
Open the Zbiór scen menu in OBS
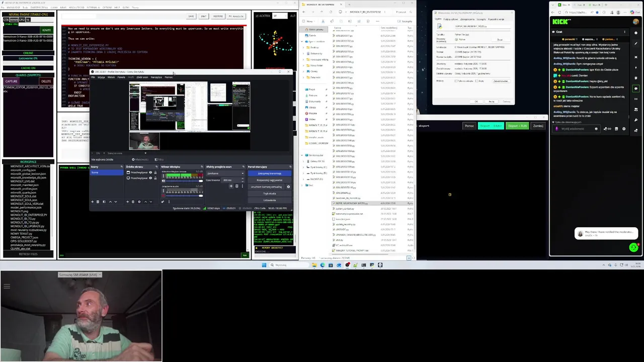(x=142, y=77)
